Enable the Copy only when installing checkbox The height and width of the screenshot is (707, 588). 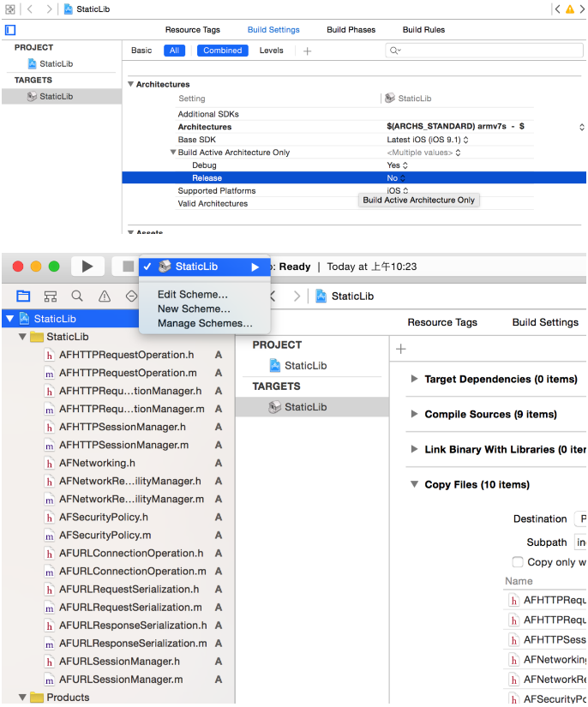tap(517, 562)
